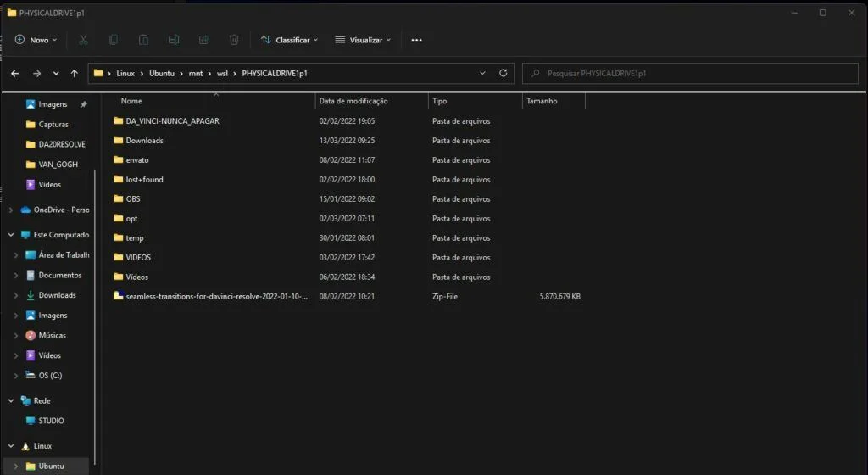The image size is (868, 475).
Task: Select STUDIO network computer in sidebar
Action: pyautogui.click(x=45, y=421)
